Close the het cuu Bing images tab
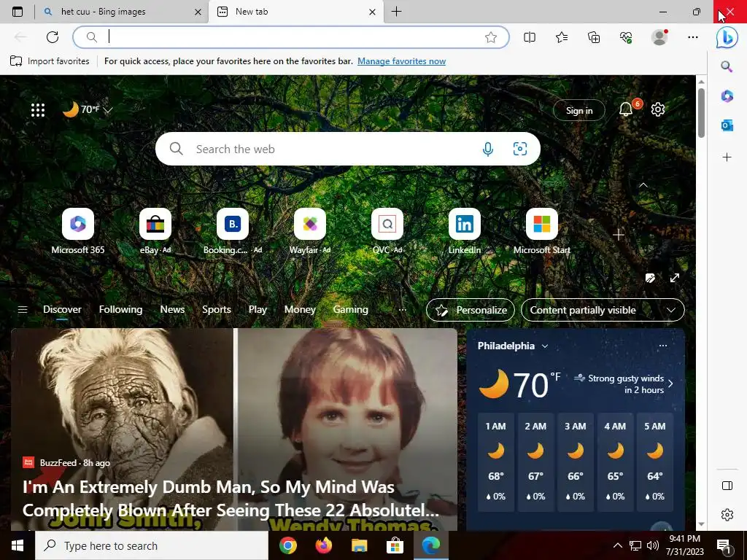 [198, 12]
